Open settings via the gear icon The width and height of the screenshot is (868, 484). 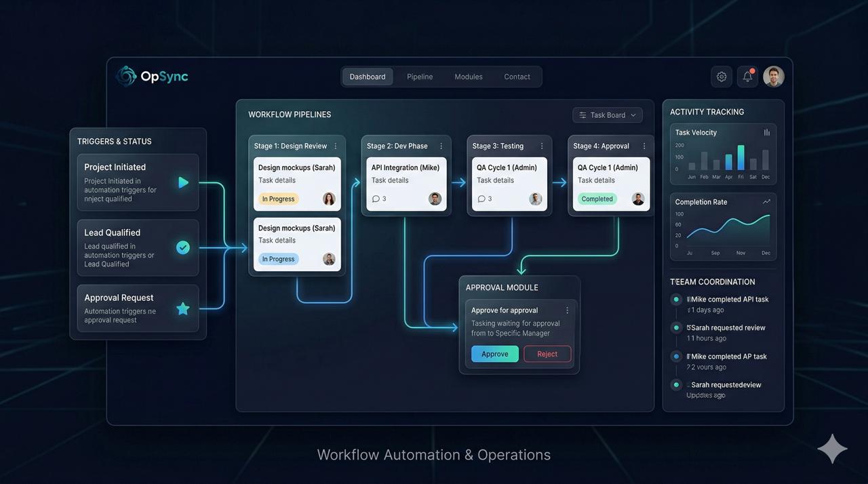point(722,77)
